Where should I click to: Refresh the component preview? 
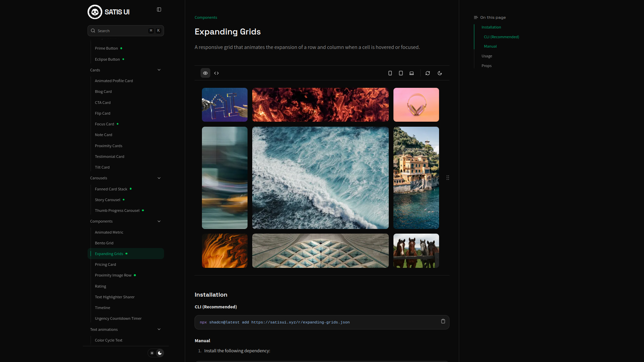(x=428, y=73)
